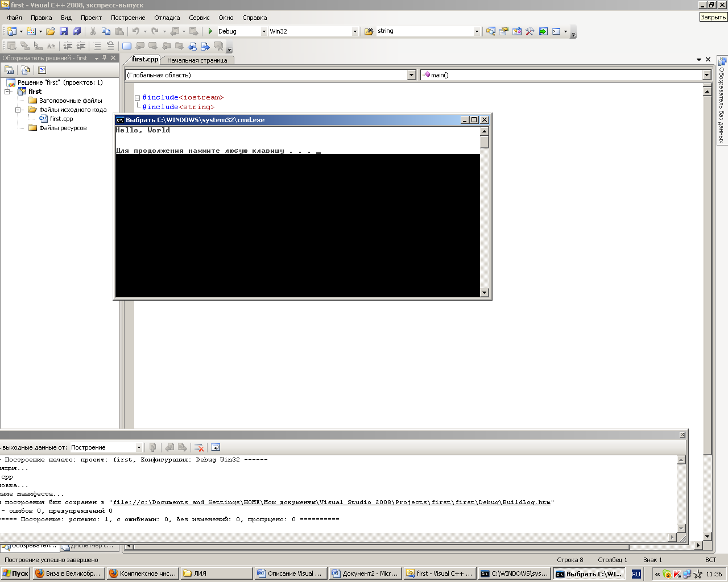
Task: Collapse the #include region in editor
Action: tap(137, 98)
